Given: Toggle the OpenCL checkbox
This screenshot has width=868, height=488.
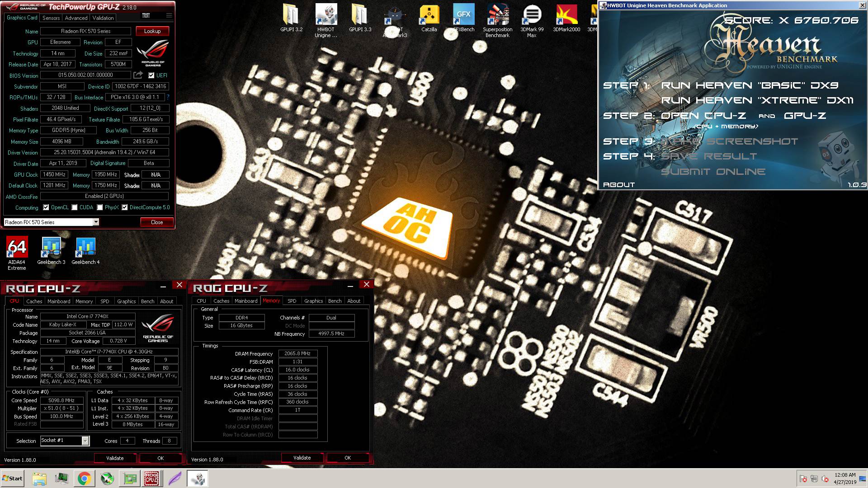Looking at the screenshot, I should [46, 207].
